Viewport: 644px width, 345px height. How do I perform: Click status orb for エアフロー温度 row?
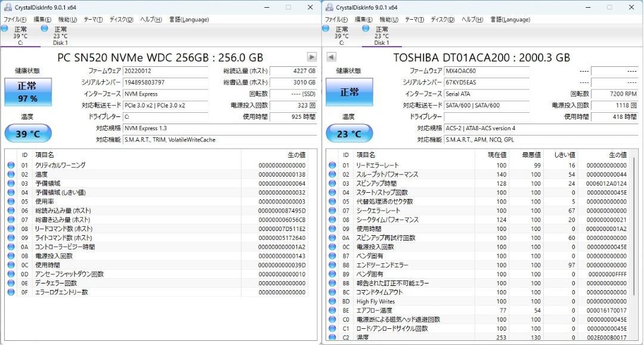pyautogui.click(x=332, y=310)
